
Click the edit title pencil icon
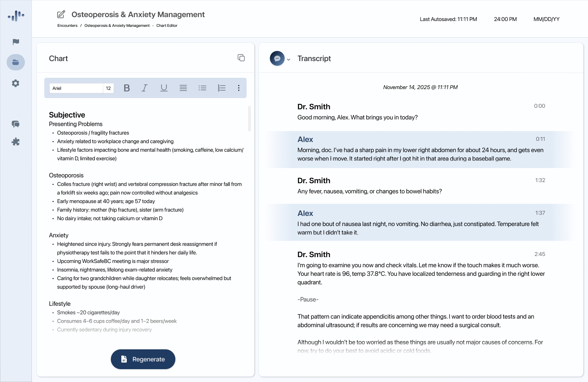coord(61,14)
